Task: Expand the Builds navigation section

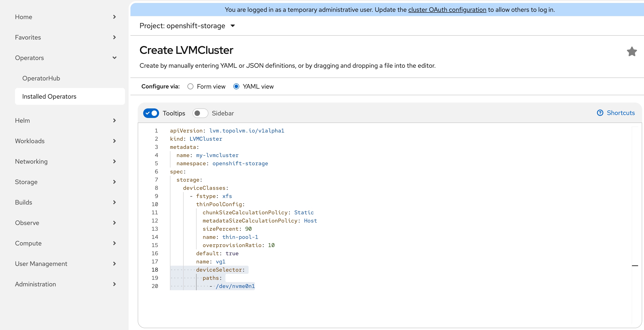Action: [66, 202]
